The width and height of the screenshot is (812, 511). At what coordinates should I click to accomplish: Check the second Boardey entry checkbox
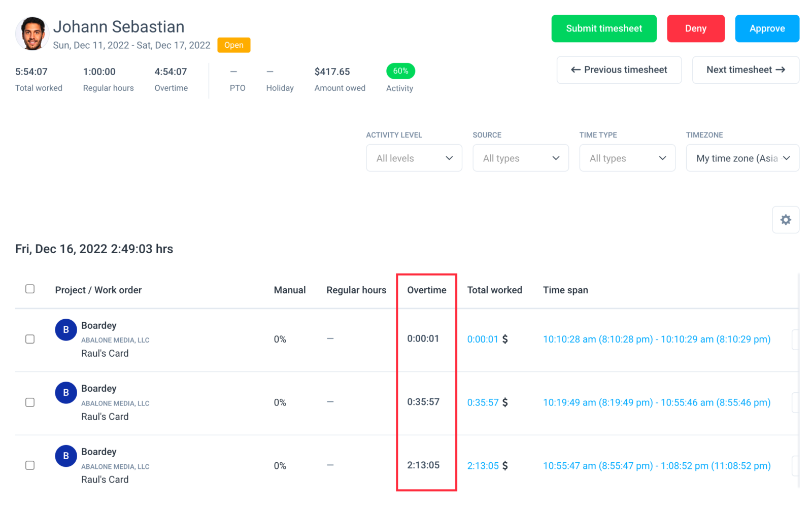(x=30, y=402)
